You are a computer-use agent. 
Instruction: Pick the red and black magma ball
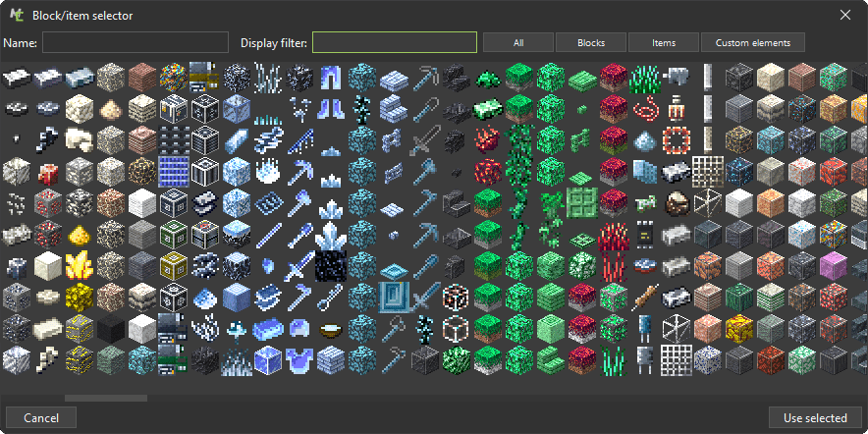point(488,171)
